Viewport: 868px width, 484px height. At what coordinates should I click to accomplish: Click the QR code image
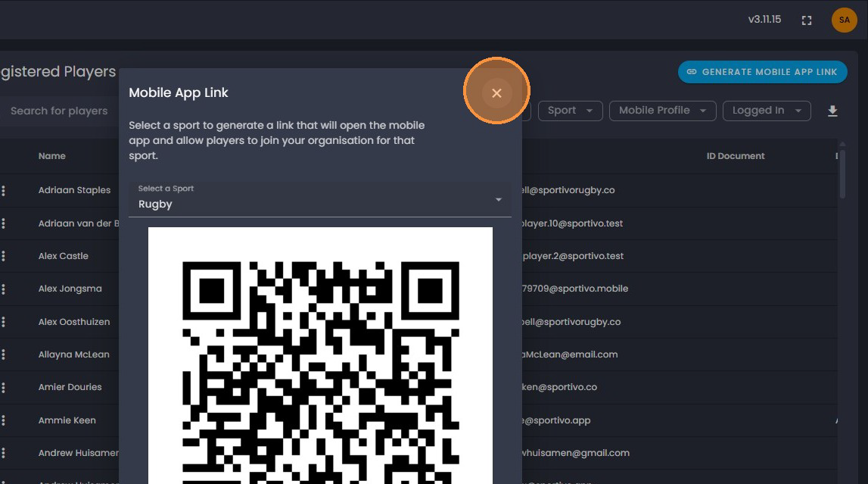321,355
